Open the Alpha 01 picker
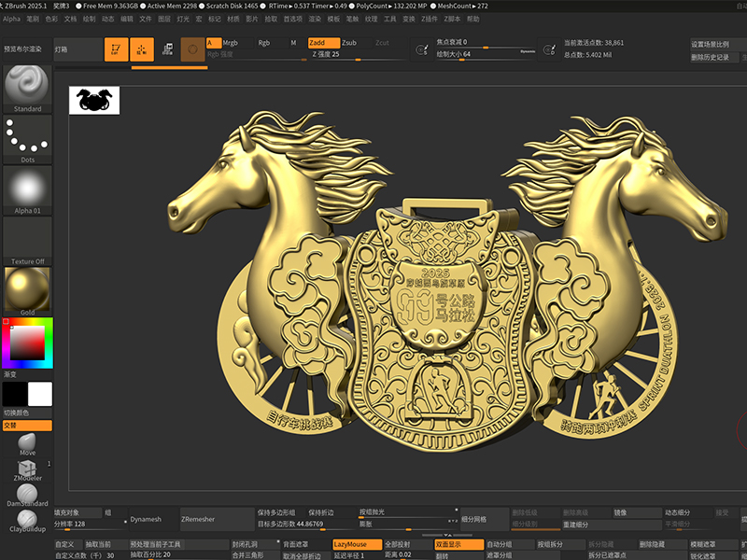The height and width of the screenshot is (560, 747). coord(27,190)
